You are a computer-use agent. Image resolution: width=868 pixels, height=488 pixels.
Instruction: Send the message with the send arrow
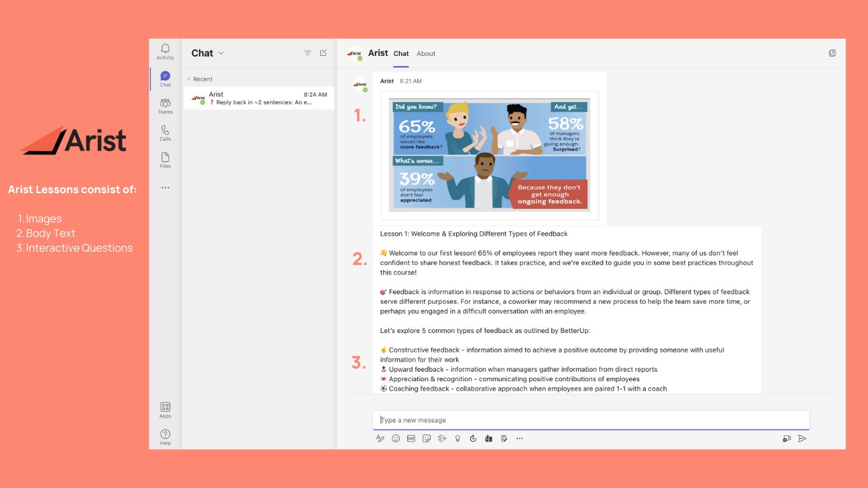click(x=803, y=438)
